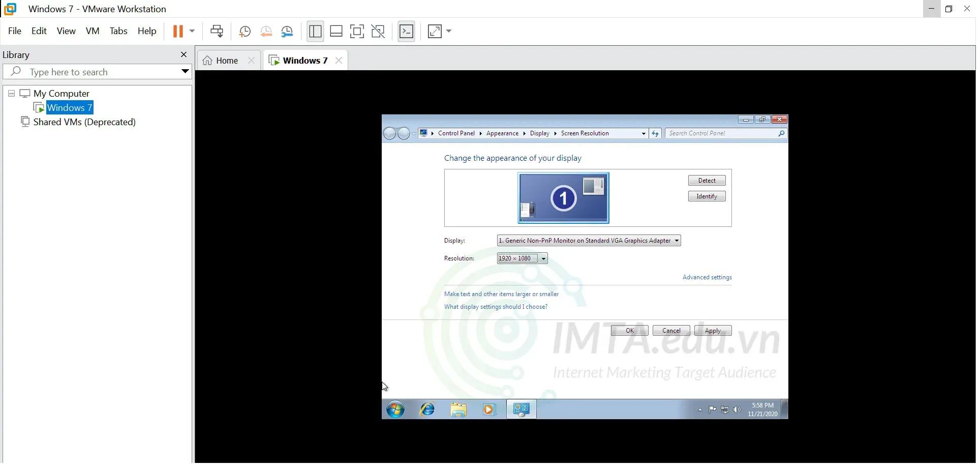This screenshot has width=980, height=467.
Task: Collapse the My Computer tree item
Action: tap(11, 94)
